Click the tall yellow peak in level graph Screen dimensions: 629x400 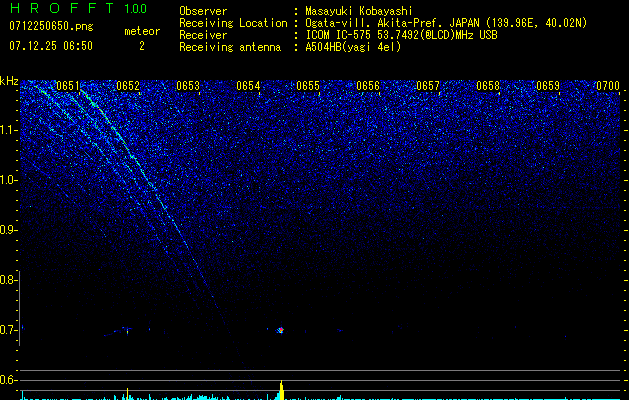[281, 390]
